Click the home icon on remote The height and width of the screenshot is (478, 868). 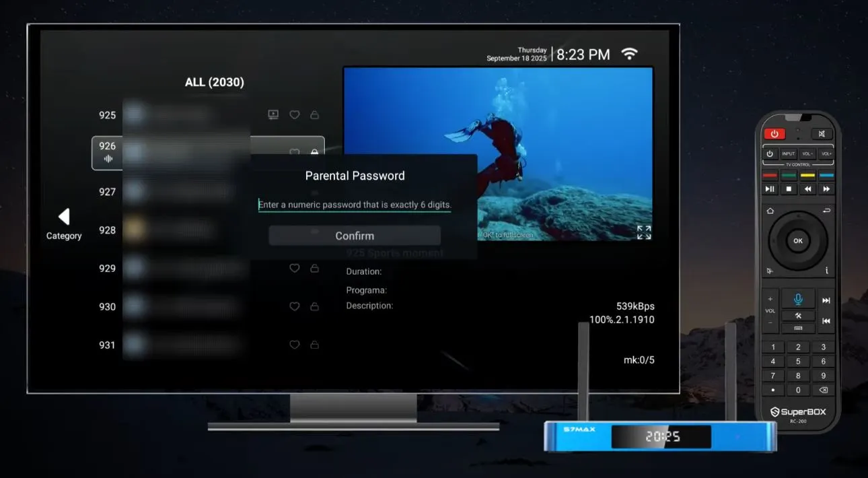[x=770, y=211]
